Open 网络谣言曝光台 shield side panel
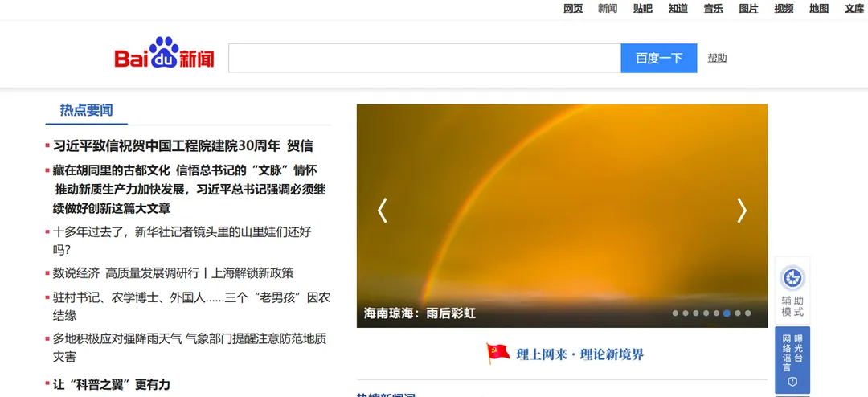The width and height of the screenshot is (868, 397). tap(792, 360)
